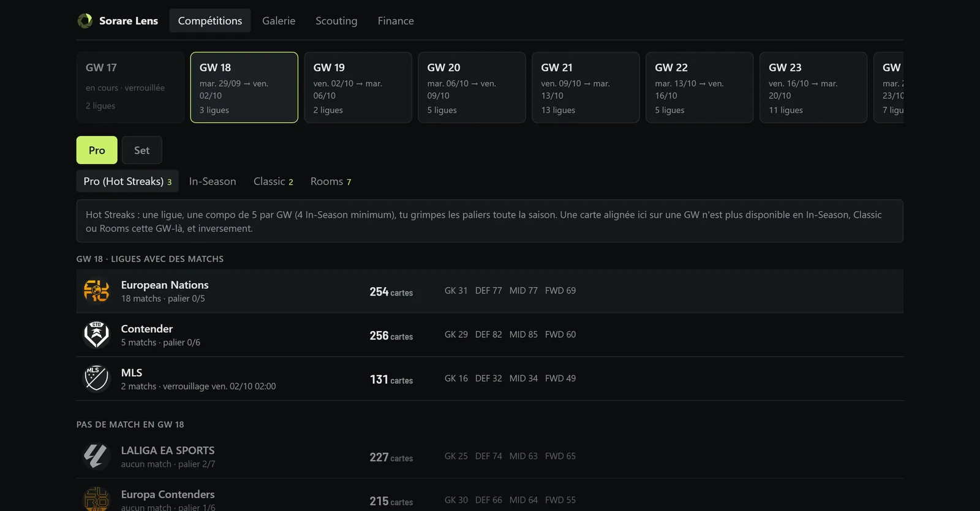Screen dimensions: 980x511
Task: Click 'GK 31' in the European Nations row
Action: [456, 291]
